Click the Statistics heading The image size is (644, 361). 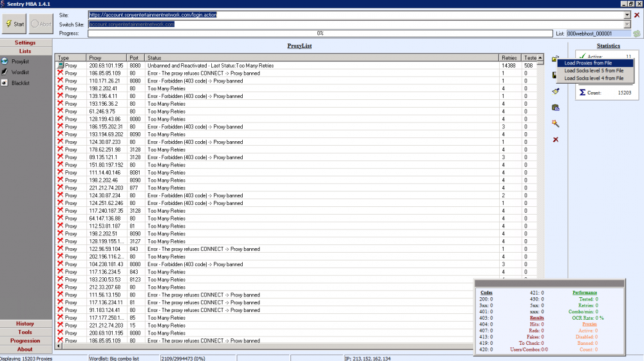click(609, 46)
